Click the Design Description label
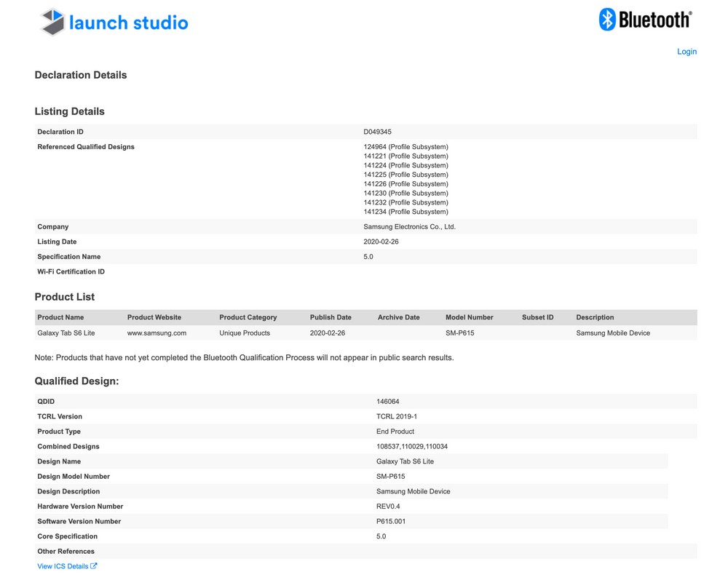This screenshot has height=580, width=728. [68, 491]
